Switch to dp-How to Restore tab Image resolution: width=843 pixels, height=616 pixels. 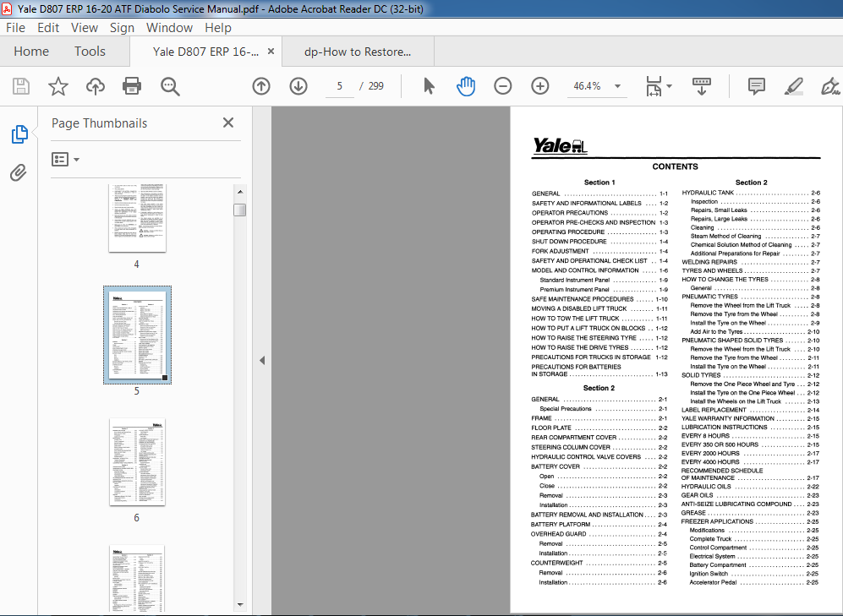[358, 52]
